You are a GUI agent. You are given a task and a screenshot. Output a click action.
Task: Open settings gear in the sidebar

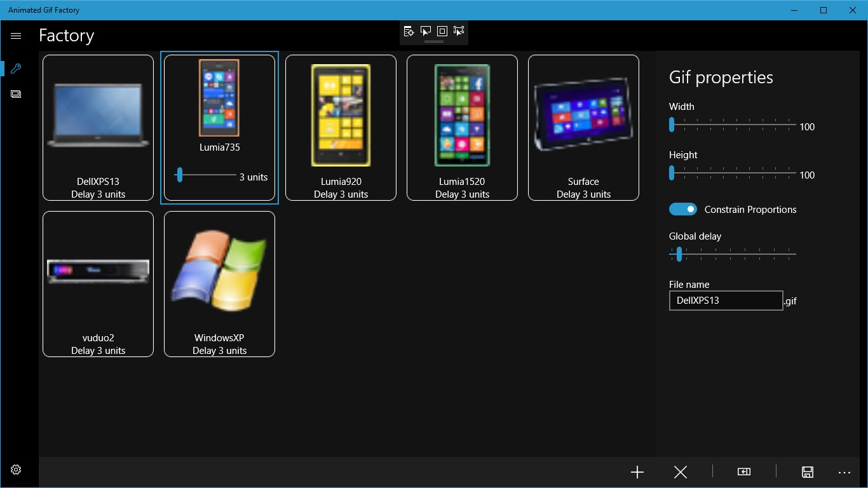(16, 470)
